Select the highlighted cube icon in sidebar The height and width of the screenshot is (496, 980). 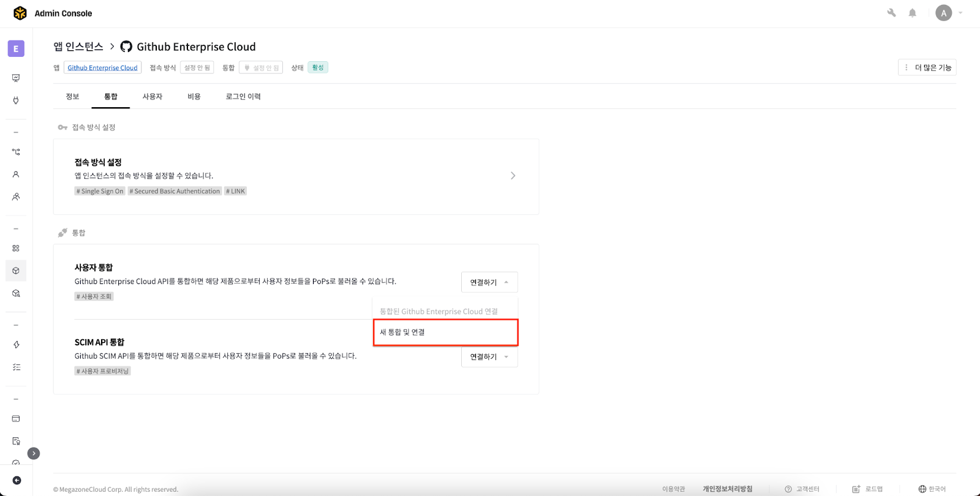pyautogui.click(x=16, y=271)
